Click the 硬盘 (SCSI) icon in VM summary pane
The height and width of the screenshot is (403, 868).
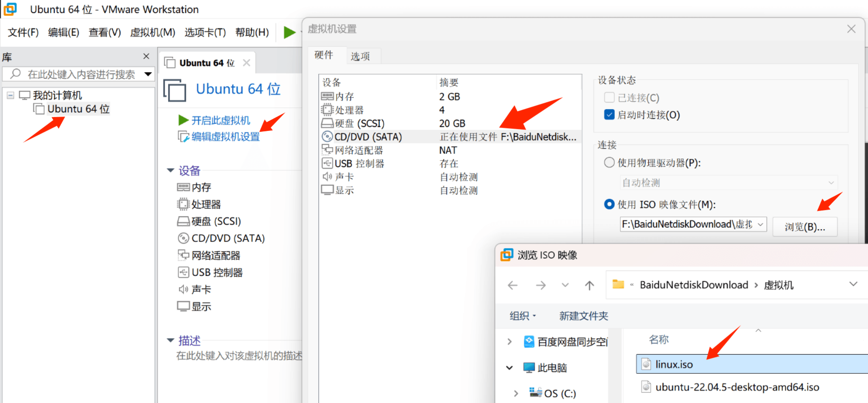pos(183,221)
